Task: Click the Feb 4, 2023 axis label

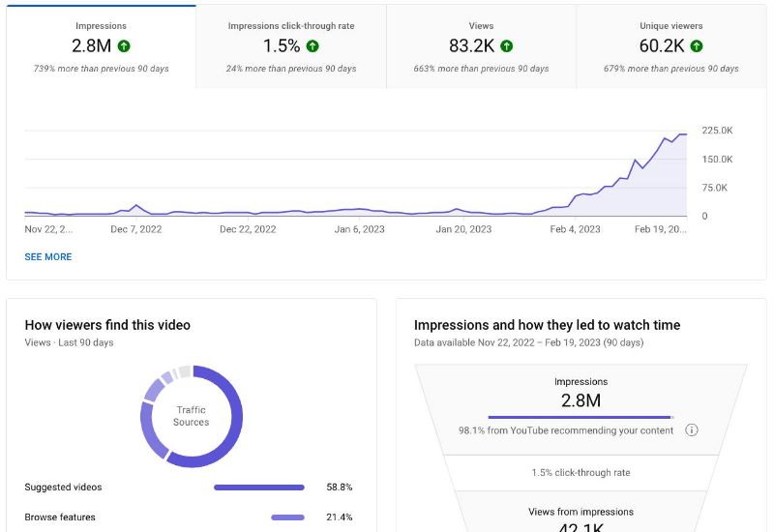Action: click(x=575, y=229)
